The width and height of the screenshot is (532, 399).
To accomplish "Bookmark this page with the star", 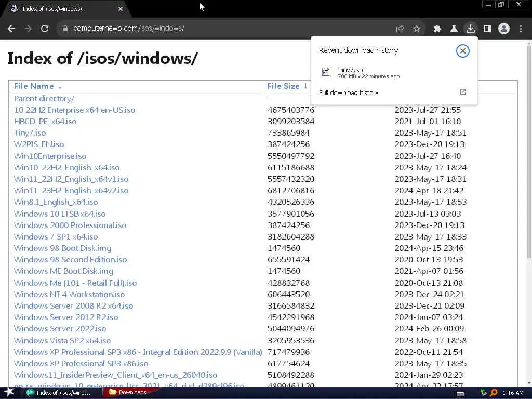I will click(417, 29).
